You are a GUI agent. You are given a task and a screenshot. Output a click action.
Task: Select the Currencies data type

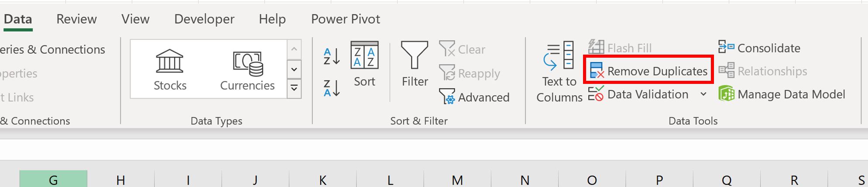coord(247,70)
